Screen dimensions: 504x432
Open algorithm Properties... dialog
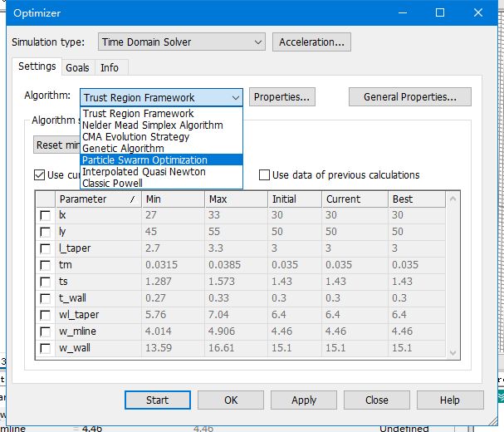282,97
